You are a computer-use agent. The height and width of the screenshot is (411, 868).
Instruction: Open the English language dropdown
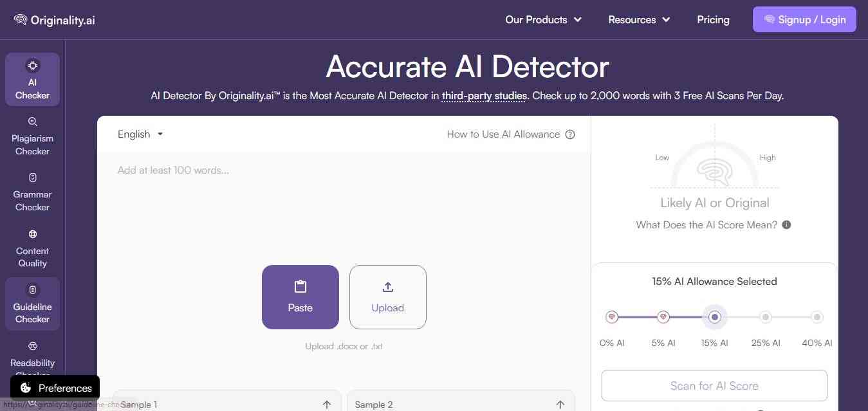click(140, 134)
